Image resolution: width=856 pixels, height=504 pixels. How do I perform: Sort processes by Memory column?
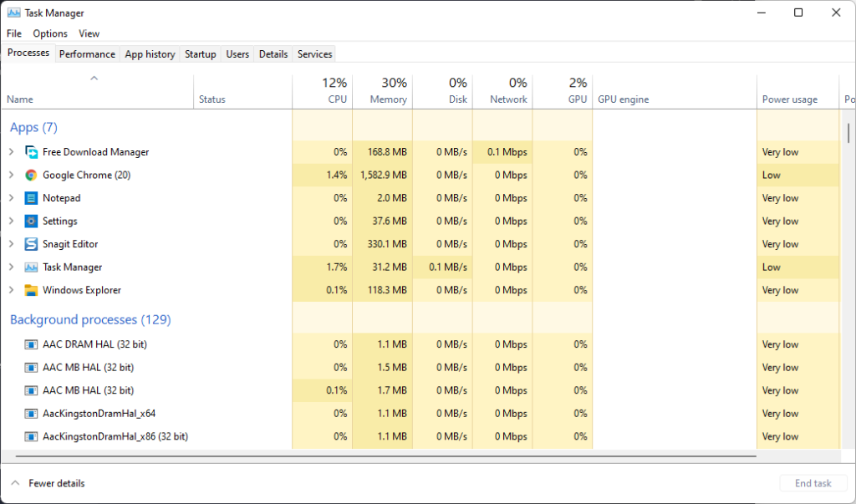tap(383, 92)
